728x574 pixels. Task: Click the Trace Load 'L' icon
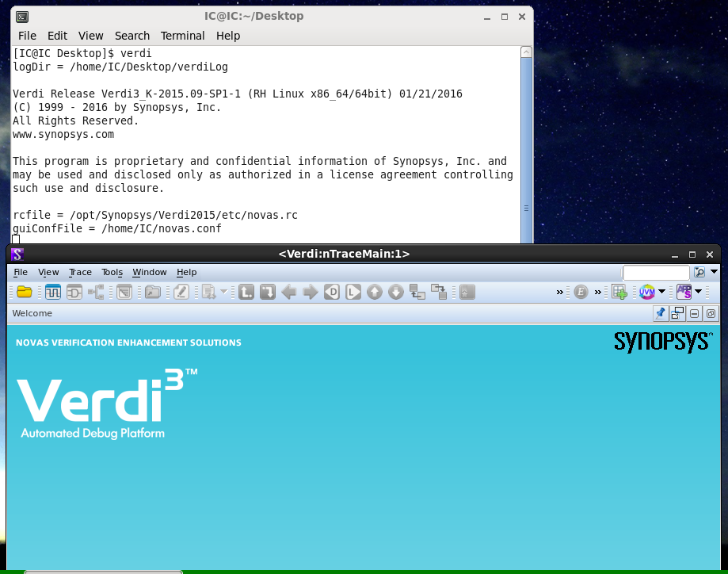point(353,292)
